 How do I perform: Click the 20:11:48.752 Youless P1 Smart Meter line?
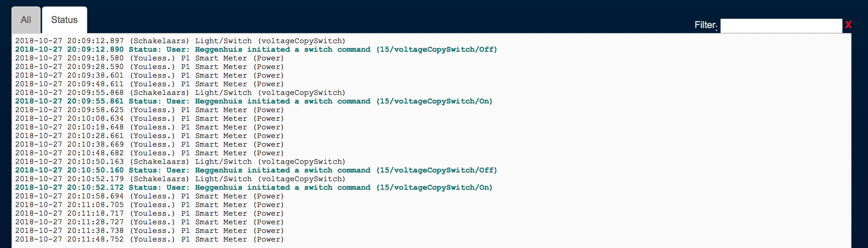click(149, 239)
